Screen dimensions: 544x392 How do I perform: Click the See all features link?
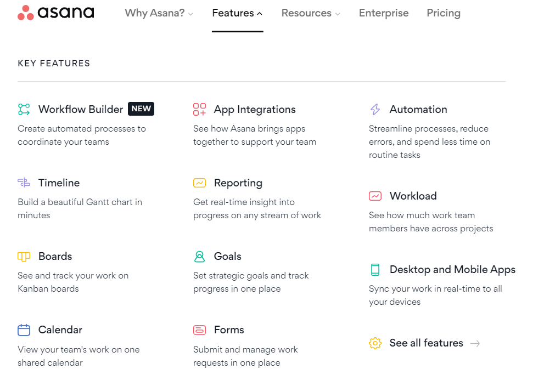click(426, 343)
